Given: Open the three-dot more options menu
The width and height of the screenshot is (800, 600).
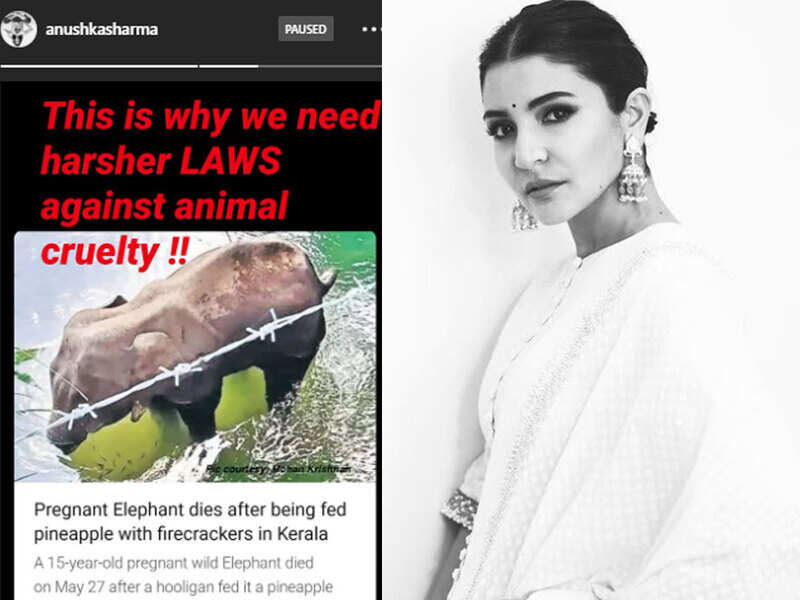Looking at the screenshot, I should pos(371,30).
